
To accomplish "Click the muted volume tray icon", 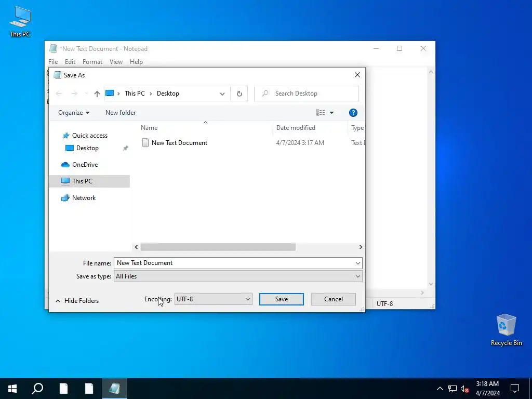I will [465, 389].
